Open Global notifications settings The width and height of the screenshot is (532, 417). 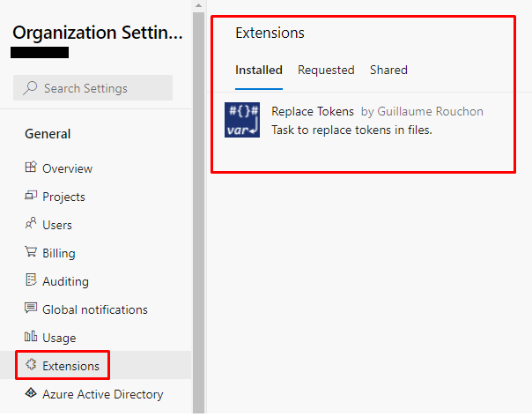tap(95, 309)
